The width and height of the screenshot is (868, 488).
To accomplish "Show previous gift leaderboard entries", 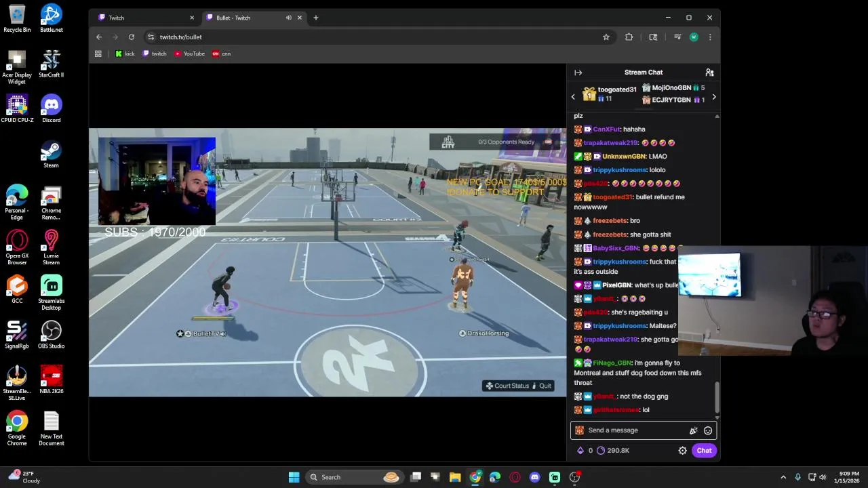I will 573,97.
